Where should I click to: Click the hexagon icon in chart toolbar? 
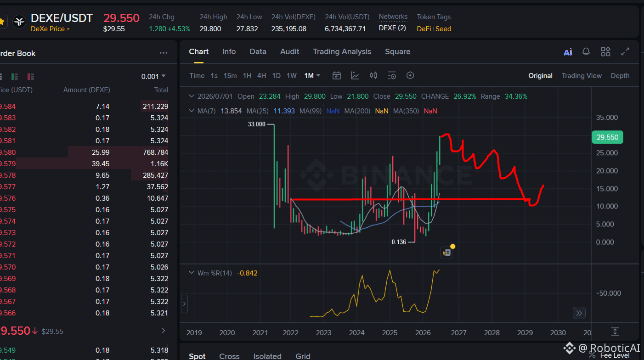(x=410, y=76)
